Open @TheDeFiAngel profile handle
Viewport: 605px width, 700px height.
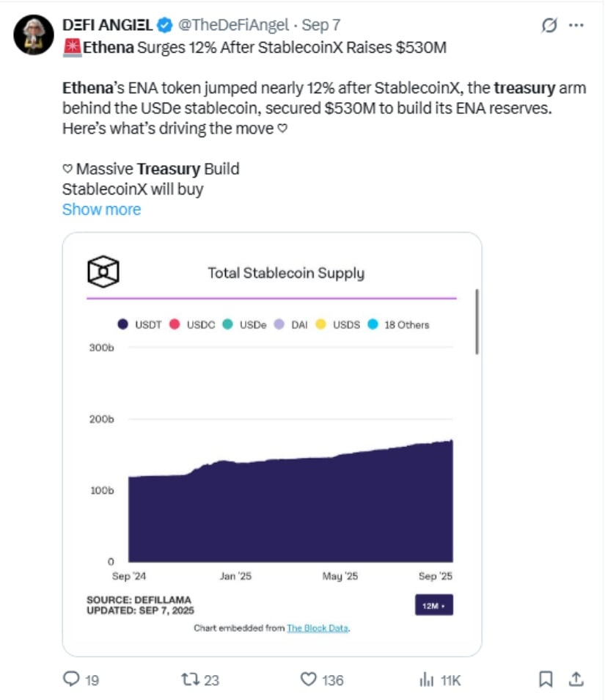(233, 25)
